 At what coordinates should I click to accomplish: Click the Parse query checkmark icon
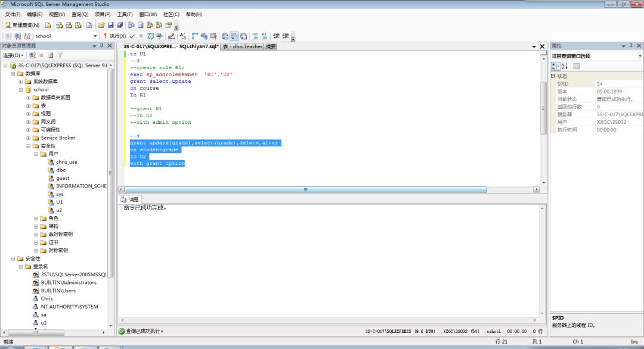(x=132, y=36)
